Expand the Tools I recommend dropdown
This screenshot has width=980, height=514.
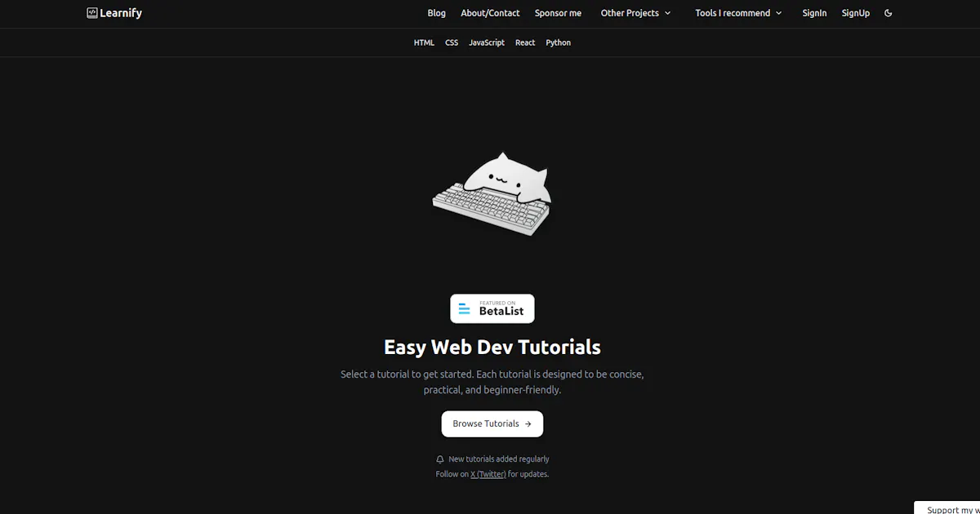click(738, 13)
